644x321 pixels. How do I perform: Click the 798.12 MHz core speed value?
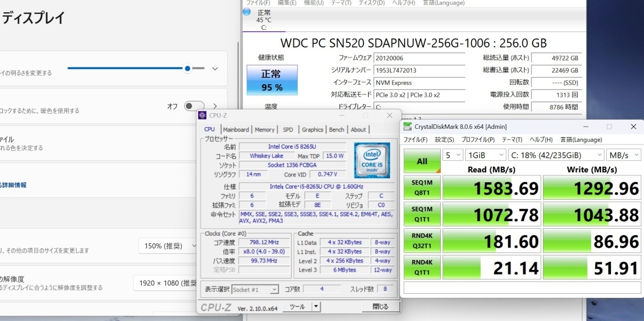(x=264, y=242)
